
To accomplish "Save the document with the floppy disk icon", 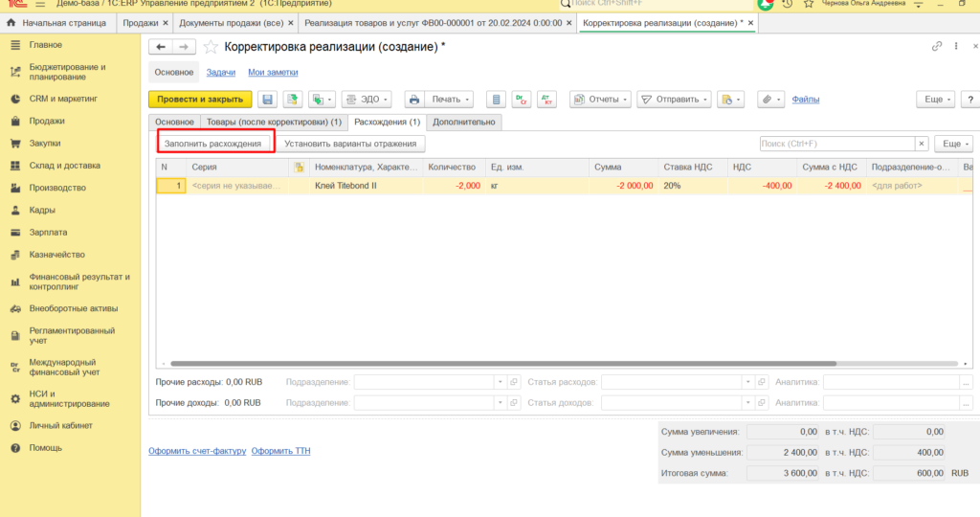I will (268, 100).
